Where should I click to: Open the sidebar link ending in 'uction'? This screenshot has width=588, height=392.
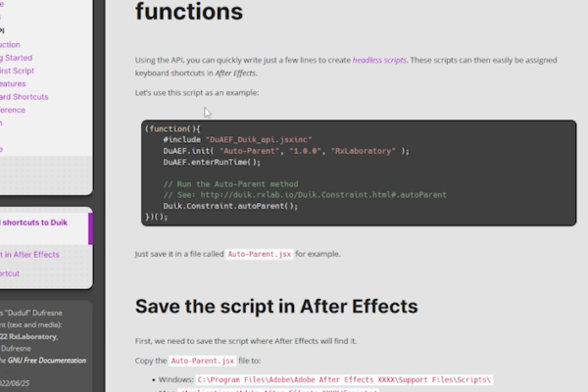(x=10, y=45)
